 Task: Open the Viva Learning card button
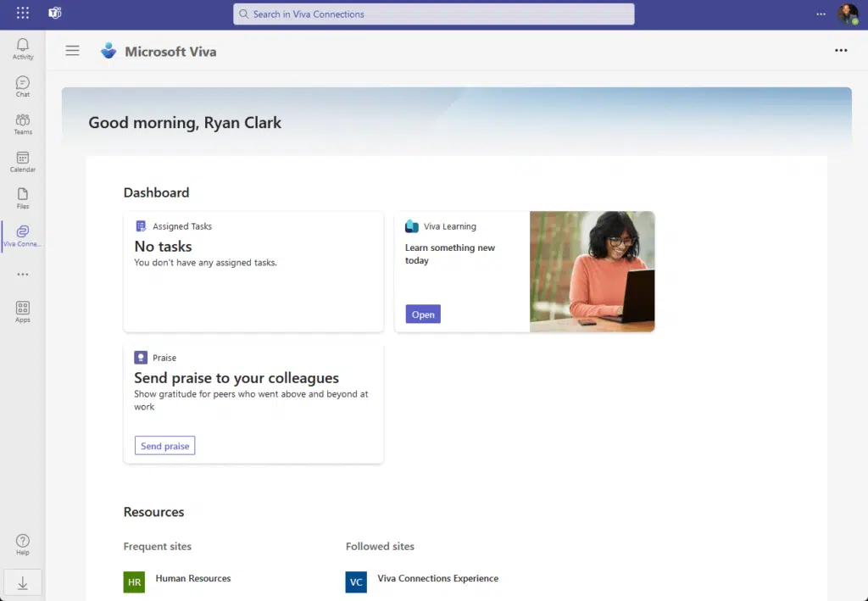coord(423,314)
